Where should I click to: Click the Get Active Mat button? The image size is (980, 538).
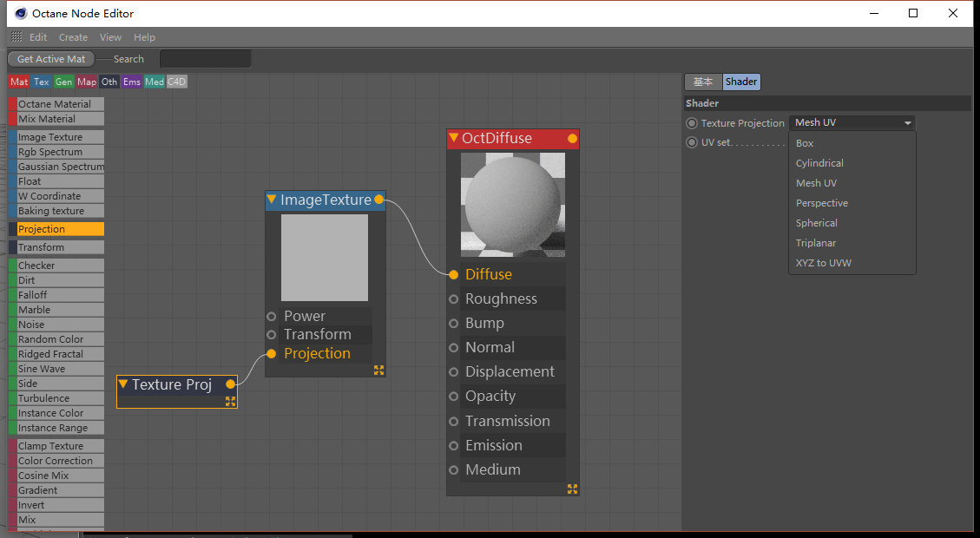[x=51, y=59]
